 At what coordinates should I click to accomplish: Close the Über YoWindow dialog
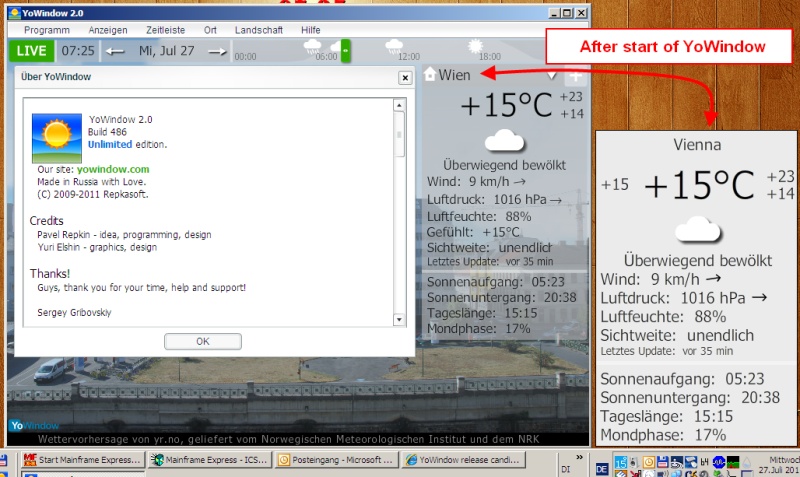[405, 78]
